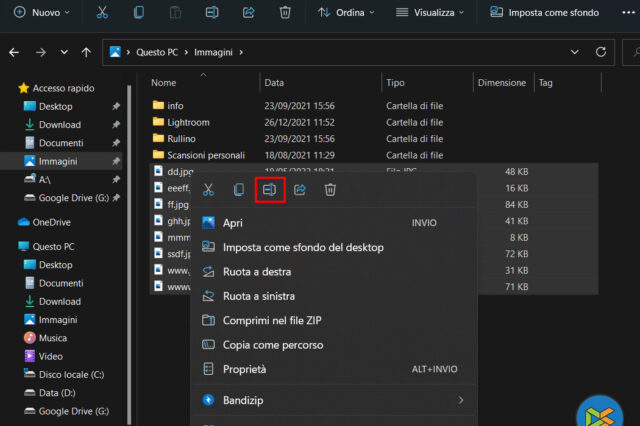Click the Share icon in context menu
The height and width of the screenshot is (426, 640).
point(299,189)
